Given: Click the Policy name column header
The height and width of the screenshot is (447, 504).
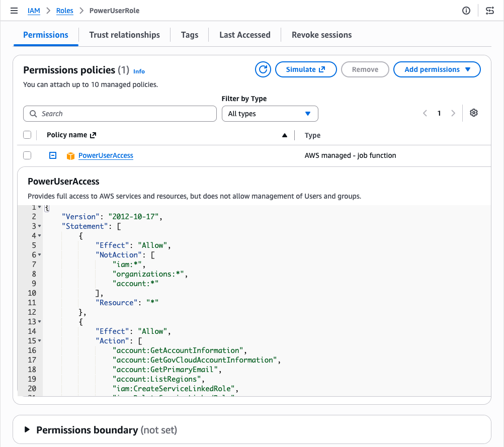Looking at the screenshot, I should [67, 135].
